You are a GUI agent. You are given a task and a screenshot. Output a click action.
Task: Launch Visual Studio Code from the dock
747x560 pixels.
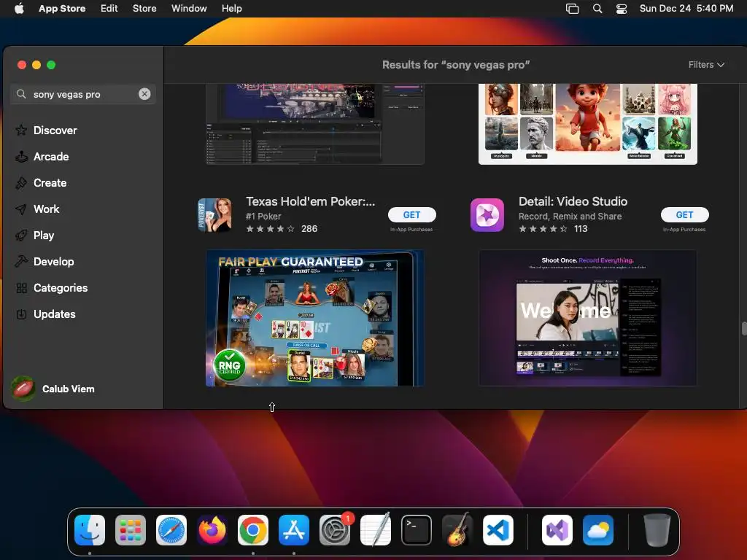pos(498,530)
